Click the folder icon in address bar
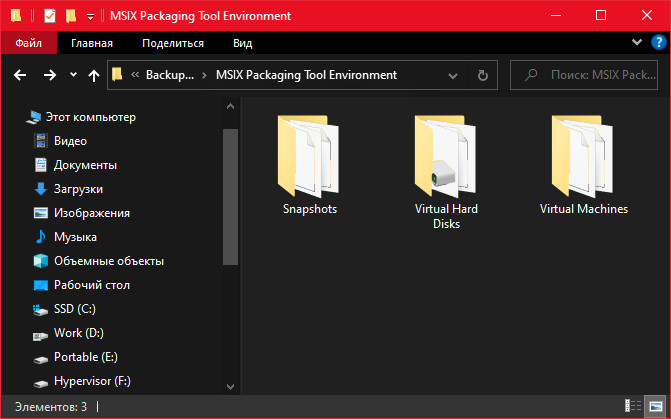Viewport: 671px width, 419px height. (x=117, y=74)
